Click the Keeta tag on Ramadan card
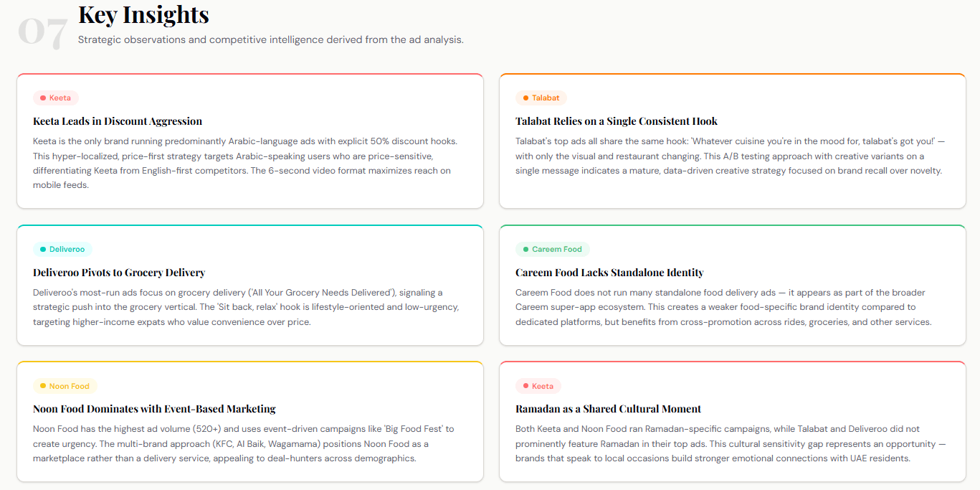This screenshot has height=490, width=980. coord(538,386)
